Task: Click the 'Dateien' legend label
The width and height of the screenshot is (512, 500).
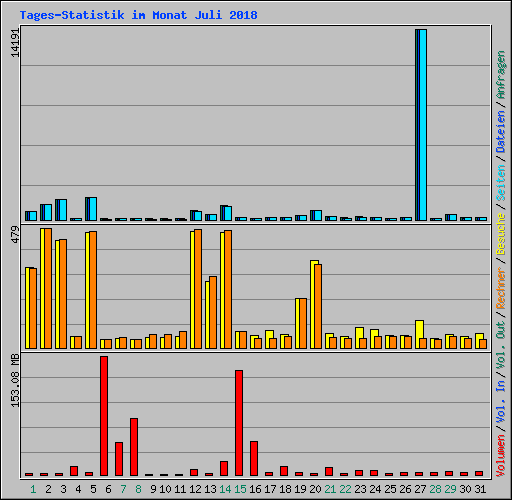Action: tap(501, 132)
